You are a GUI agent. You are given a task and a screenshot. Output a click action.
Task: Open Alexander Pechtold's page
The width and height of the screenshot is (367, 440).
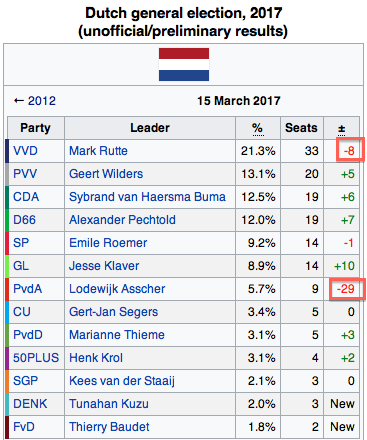coord(122,220)
